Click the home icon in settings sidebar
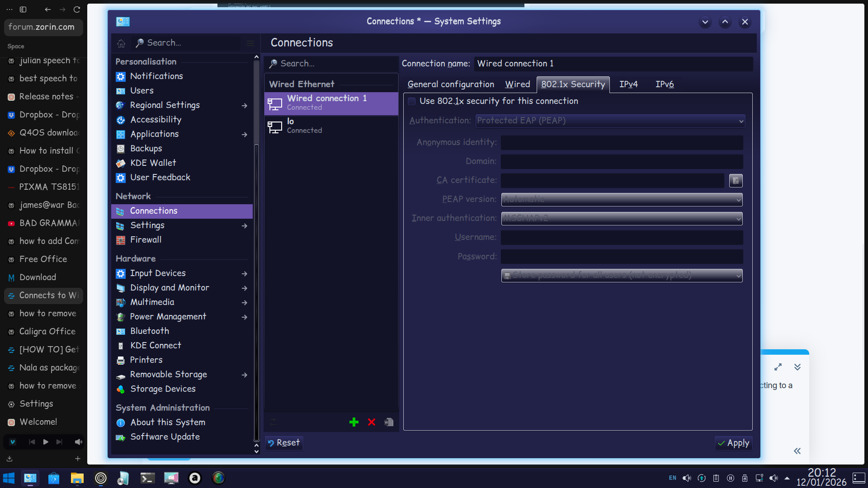 121,43
